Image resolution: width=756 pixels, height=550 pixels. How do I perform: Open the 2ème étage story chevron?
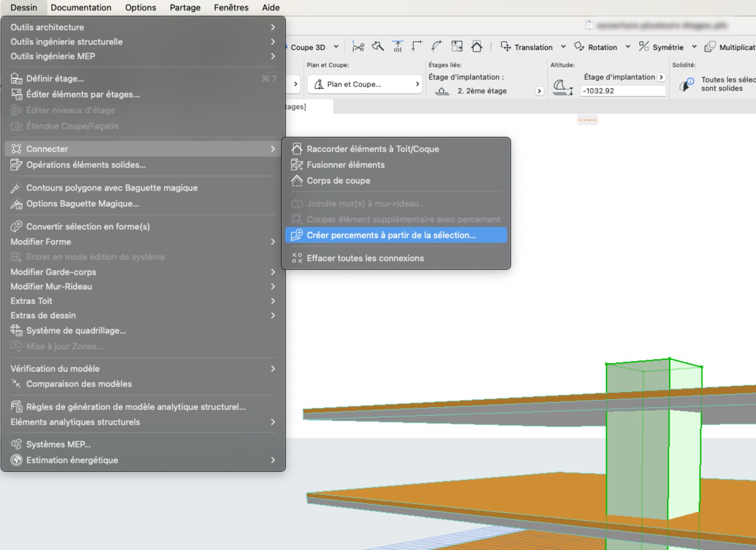click(x=539, y=91)
